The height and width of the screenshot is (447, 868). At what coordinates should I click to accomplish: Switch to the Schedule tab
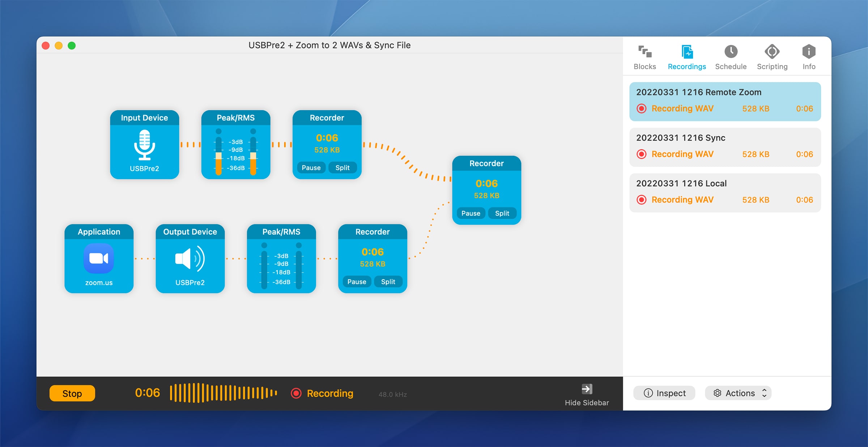[730, 56]
